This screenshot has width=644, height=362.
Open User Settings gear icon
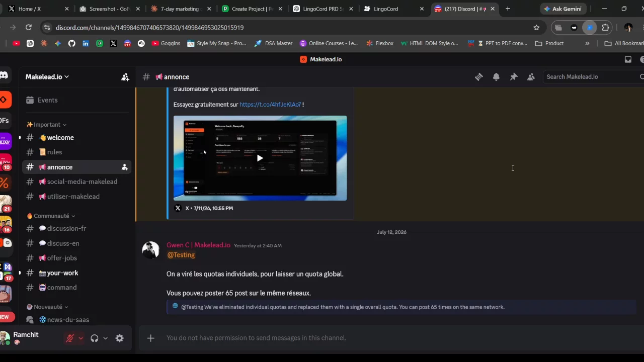coord(120,338)
